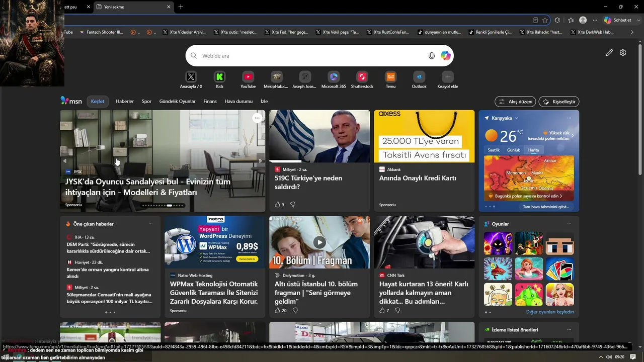Image resolution: width=644 pixels, height=362 pixels.
Task: Click the taskbar volume icon
Action: point(609,357)
